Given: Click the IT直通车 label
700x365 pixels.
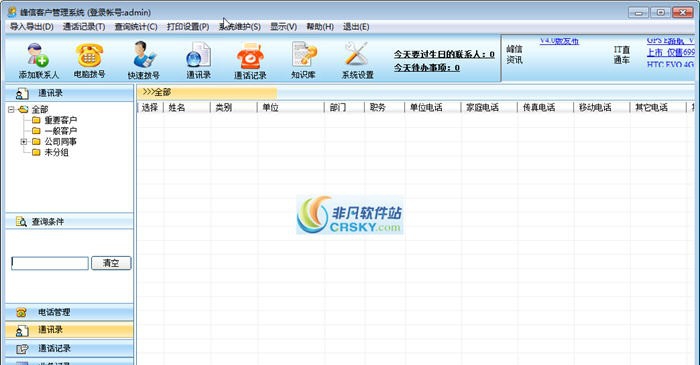Looking at the screenshot, I should 621,54.
